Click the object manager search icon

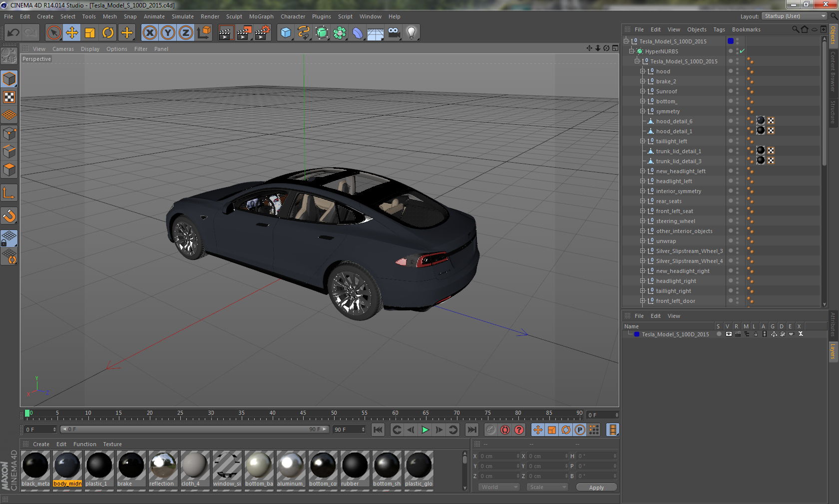coord(795,29)
